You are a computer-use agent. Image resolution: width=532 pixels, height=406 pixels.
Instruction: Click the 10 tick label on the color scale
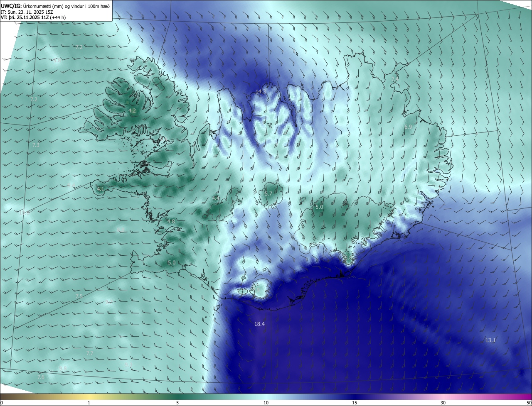tap(266, 403)
